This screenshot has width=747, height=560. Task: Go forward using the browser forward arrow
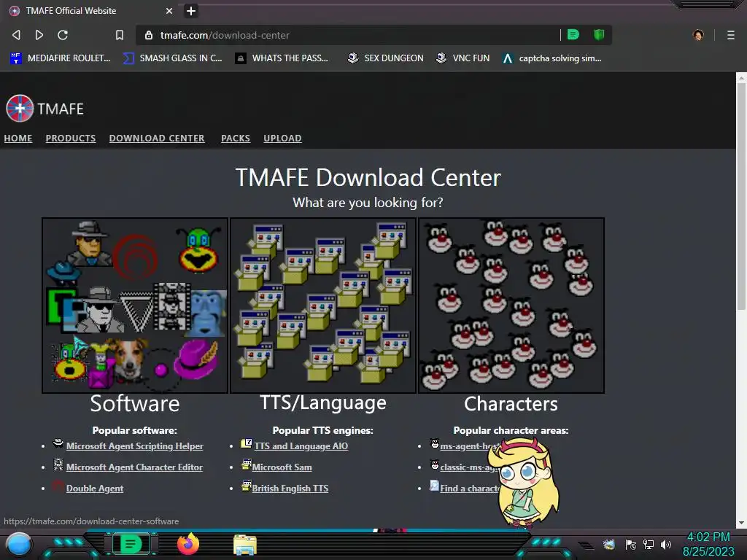(x=39, y=35)
